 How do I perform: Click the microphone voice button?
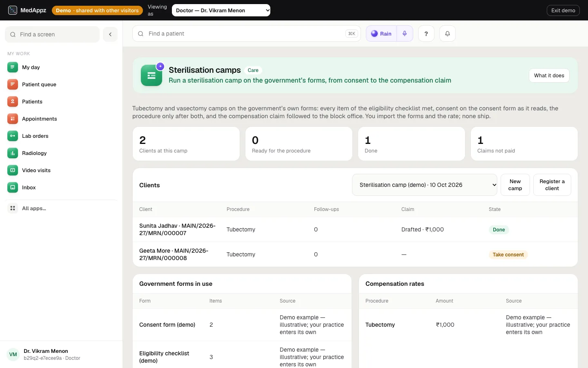click(405, 34)
